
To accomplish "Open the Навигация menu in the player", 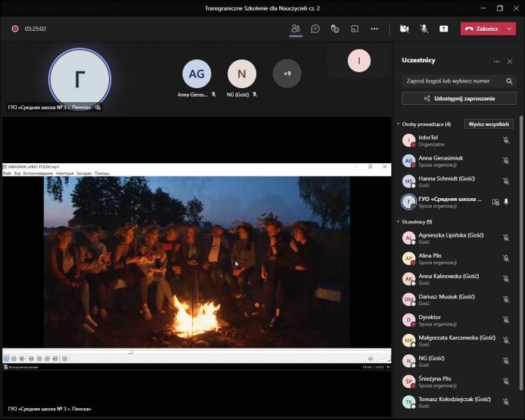I will click(x=64, y=173).
